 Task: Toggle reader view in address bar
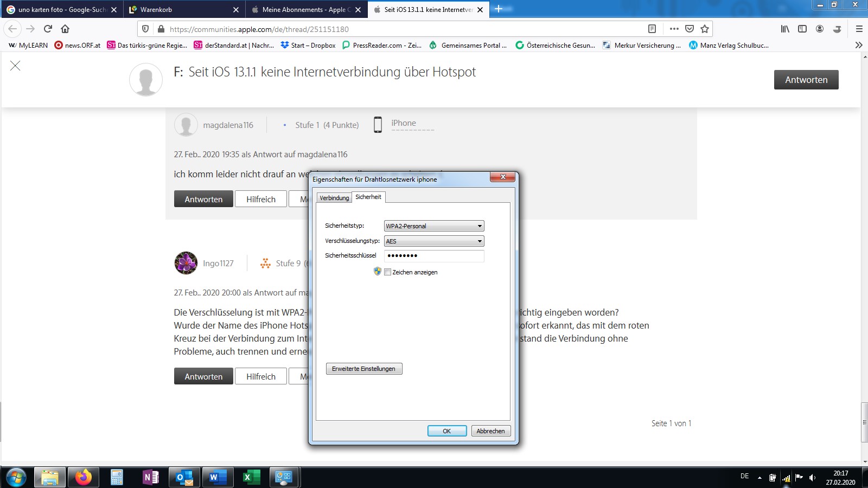[652, 29]
